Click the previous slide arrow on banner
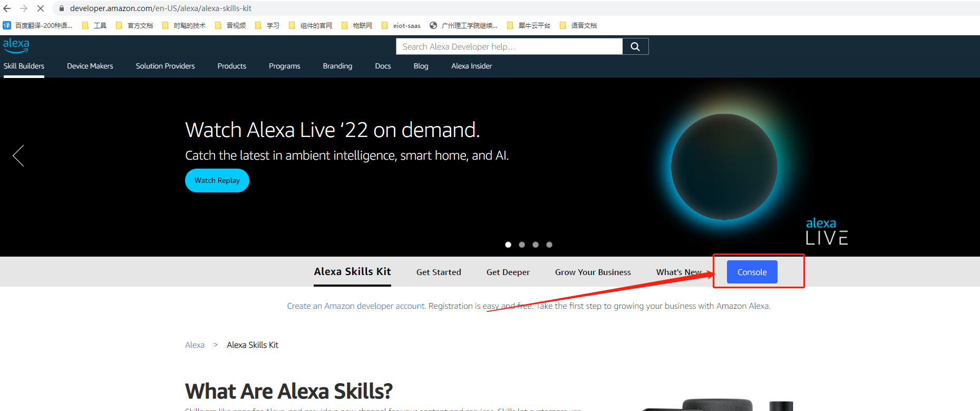The width and height of the screenshot is (980, 411). click(18, 156)
